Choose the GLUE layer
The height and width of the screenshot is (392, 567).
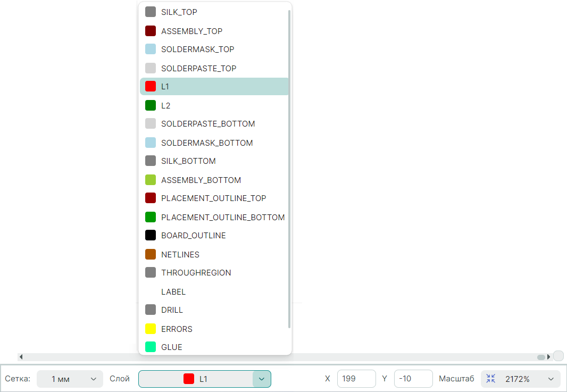tap(214, 347)
